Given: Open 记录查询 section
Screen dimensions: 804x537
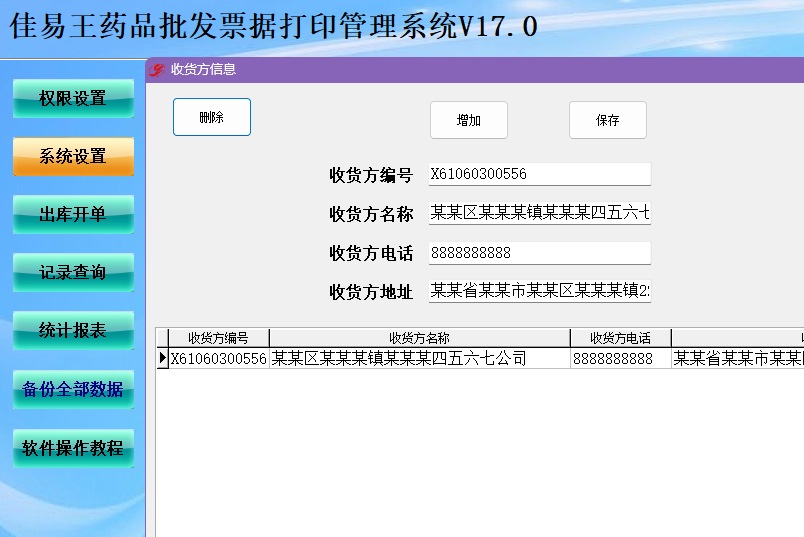Looking at the screenshot, I should (73, 272).
